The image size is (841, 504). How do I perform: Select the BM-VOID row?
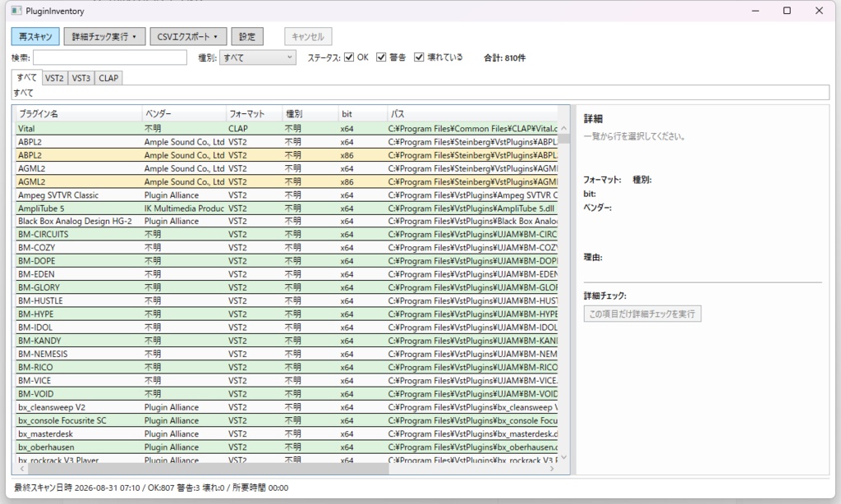pos(287,393)
